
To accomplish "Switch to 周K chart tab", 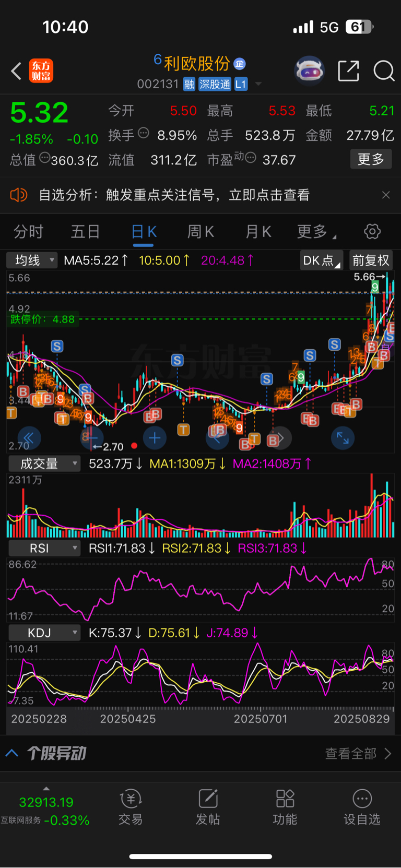I will [200, 231].
